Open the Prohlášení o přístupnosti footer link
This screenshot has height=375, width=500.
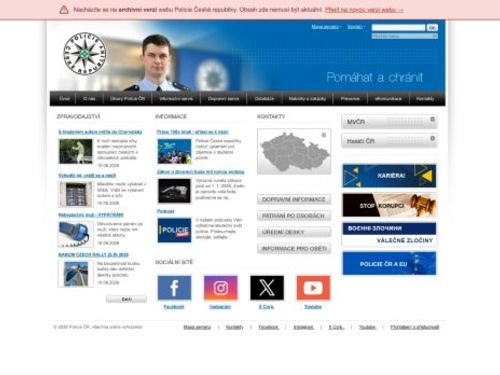(415, 327)
